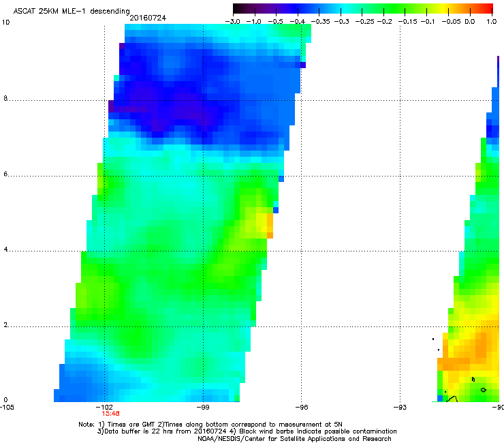
Task: Click the longitude axis label -93
Action: coord(400,407)
